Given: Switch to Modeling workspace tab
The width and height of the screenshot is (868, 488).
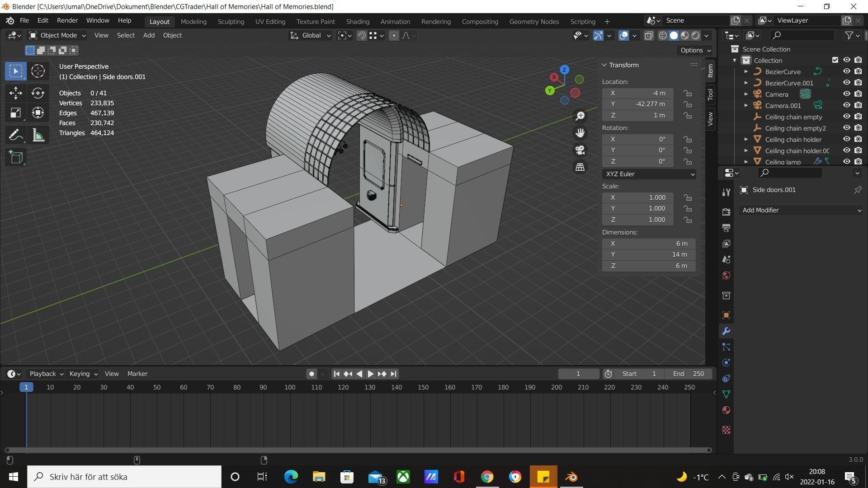Looking at the screenshot, I should [x=193, y=21].
